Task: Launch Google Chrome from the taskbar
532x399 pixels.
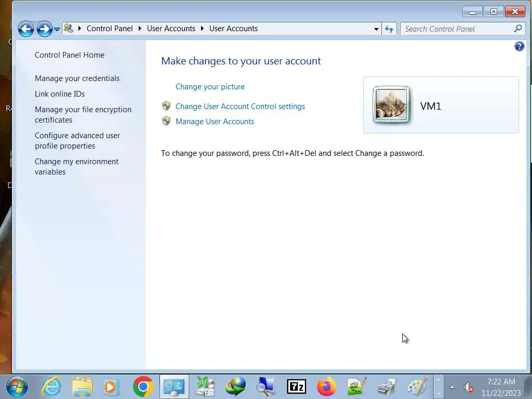Action: tap(143, 387)
